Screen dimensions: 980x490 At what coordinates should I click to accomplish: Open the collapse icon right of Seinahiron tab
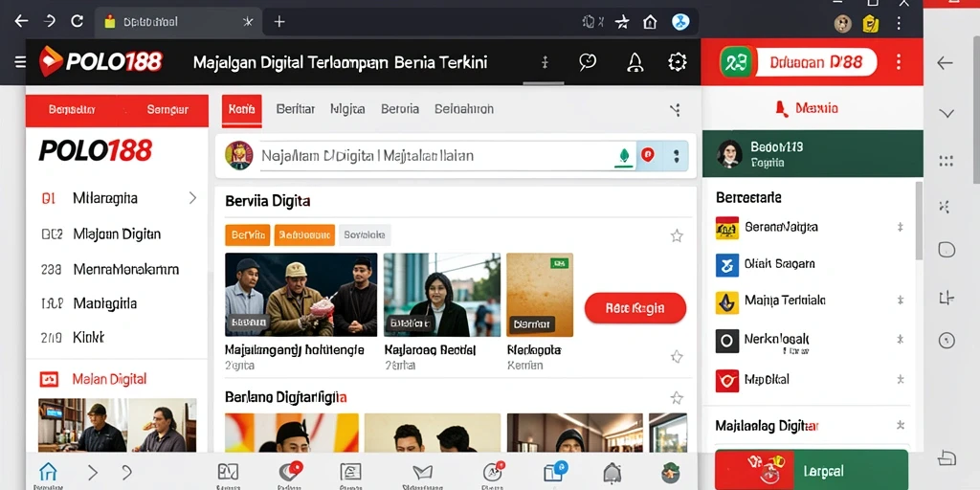tap(675, 110)
